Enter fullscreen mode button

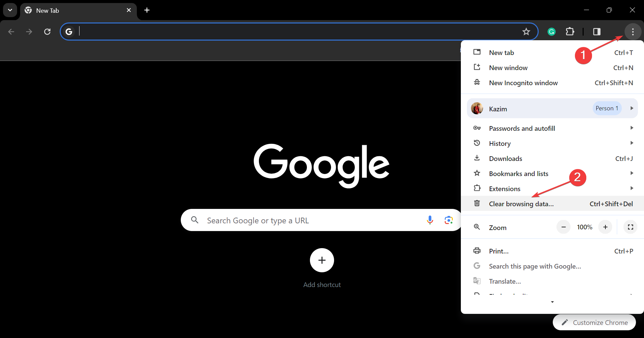tap(631, 227)
